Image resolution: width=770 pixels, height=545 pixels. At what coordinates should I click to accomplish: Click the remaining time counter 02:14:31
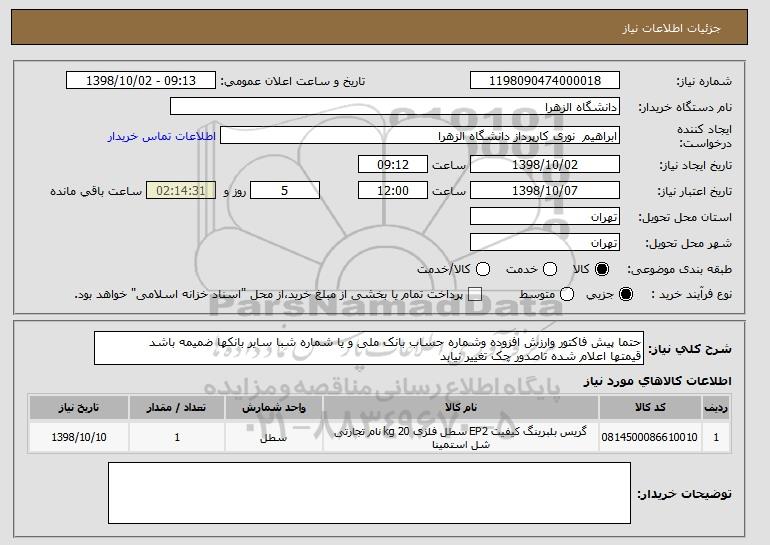181,191
